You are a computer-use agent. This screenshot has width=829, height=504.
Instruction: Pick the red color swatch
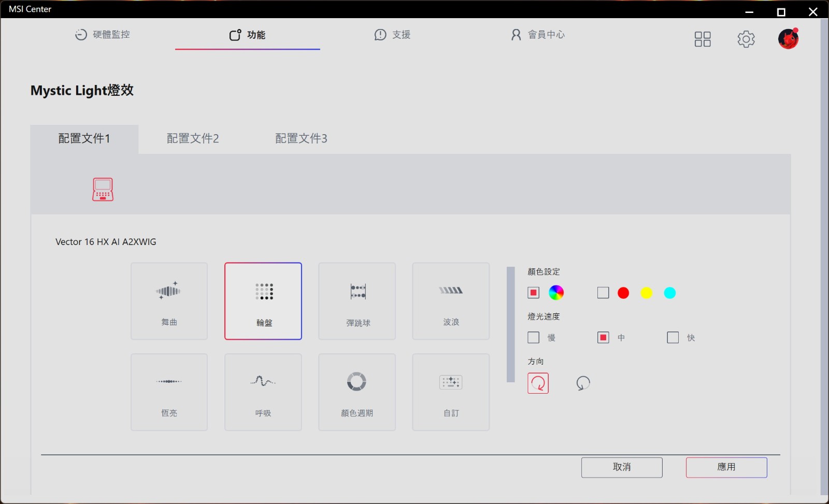click(623, 293)
